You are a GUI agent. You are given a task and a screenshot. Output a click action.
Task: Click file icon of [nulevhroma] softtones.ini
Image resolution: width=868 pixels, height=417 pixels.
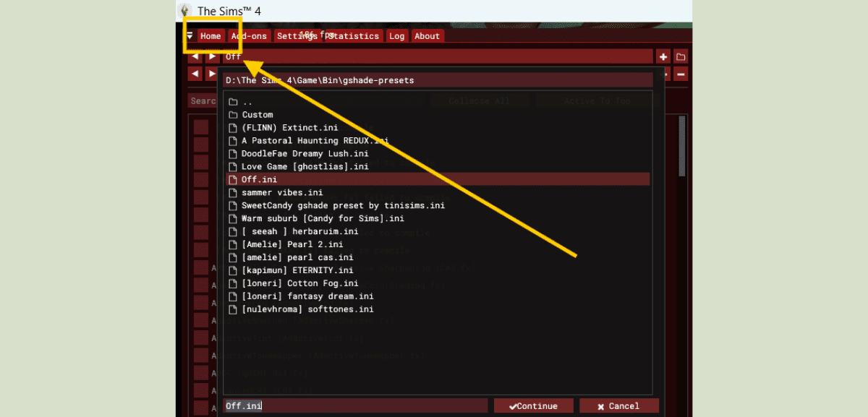click(x=233, y=309)
